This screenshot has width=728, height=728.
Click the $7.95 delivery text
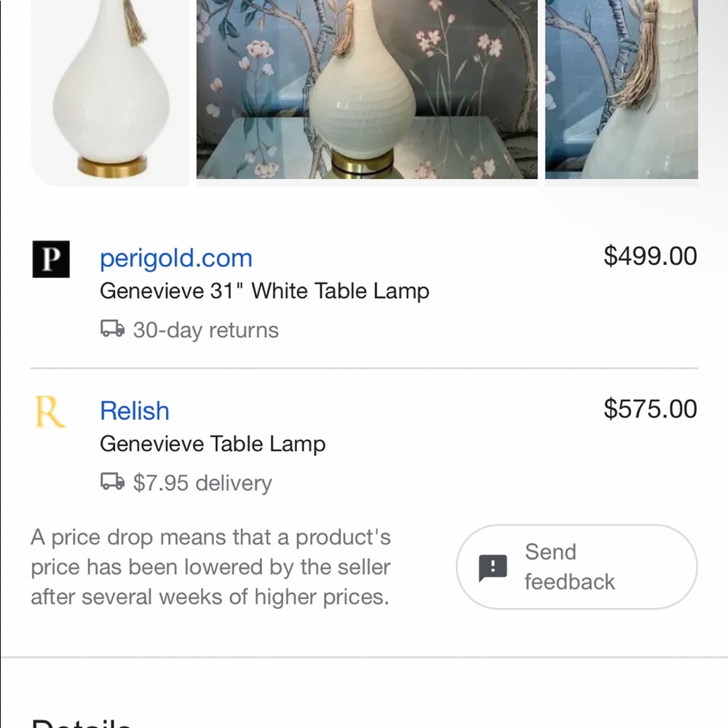tap(202, 483)
